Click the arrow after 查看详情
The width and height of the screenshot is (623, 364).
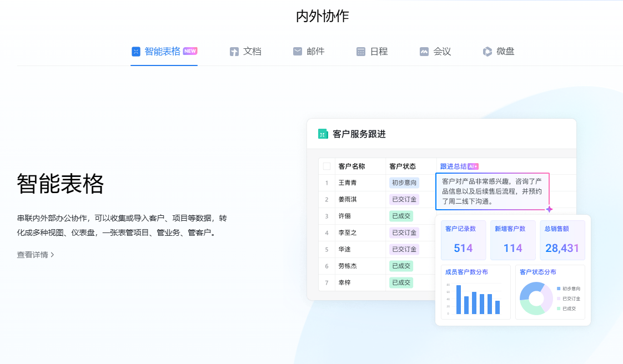click(x=52, y=255)
